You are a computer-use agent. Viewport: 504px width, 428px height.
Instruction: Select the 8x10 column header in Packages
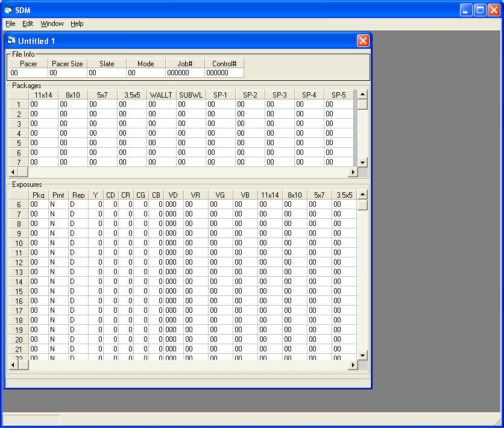(73, 95)
